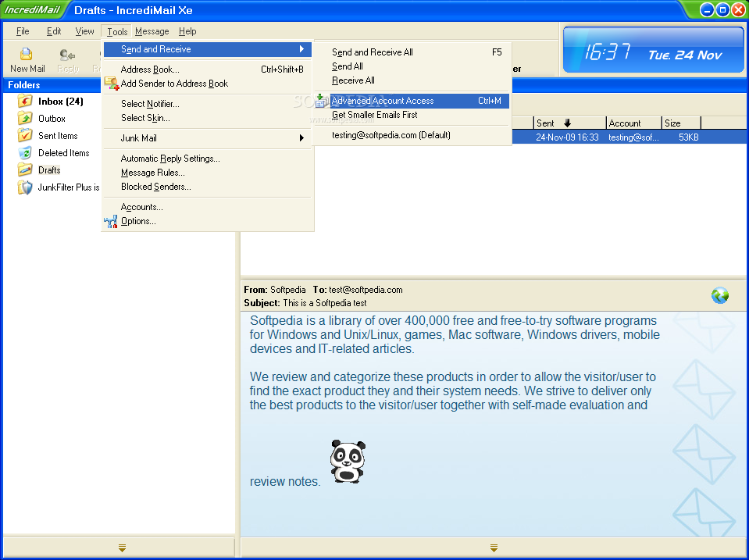
Task: Click the Tue. 24 Nov date
Action: coord(684,55)
